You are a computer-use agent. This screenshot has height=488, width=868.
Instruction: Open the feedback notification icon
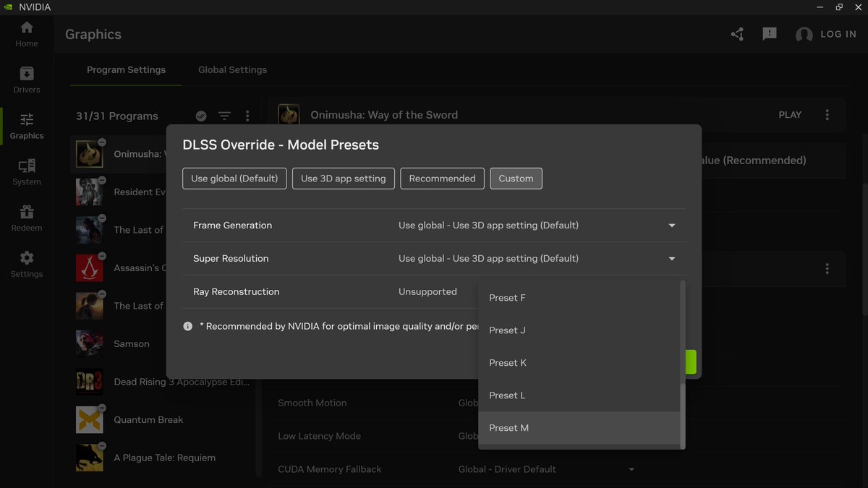coord(770,34)
